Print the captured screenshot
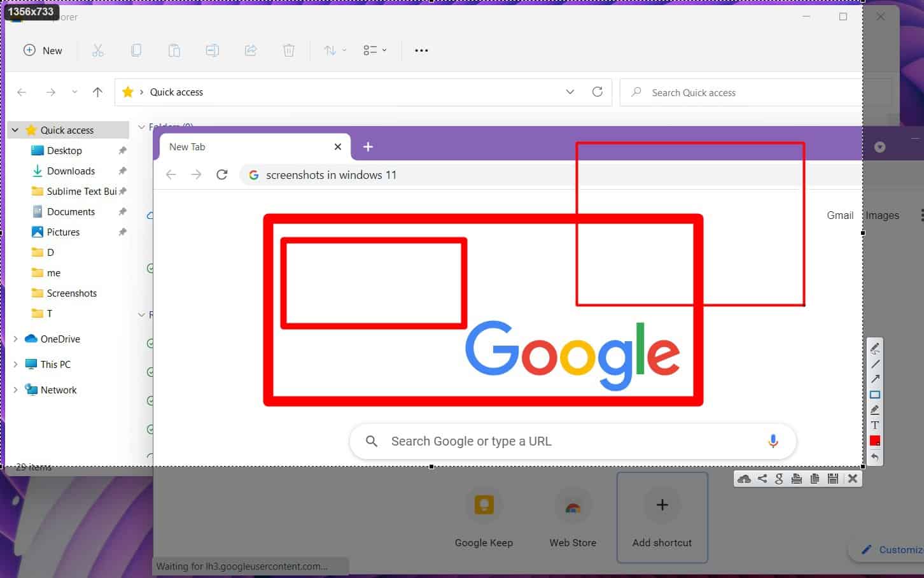Viewport: 924px width, 578px height. pos(796,479)
